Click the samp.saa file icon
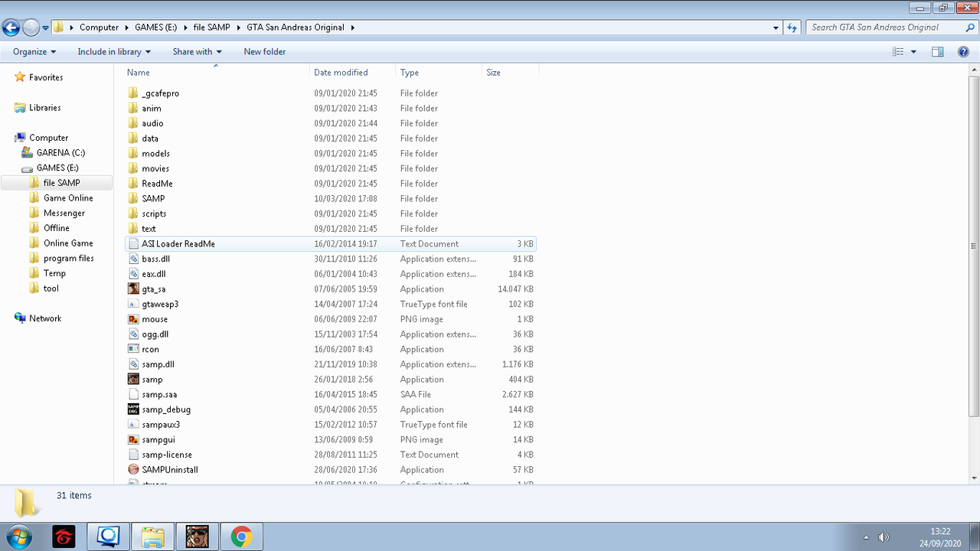 (134, 395)
